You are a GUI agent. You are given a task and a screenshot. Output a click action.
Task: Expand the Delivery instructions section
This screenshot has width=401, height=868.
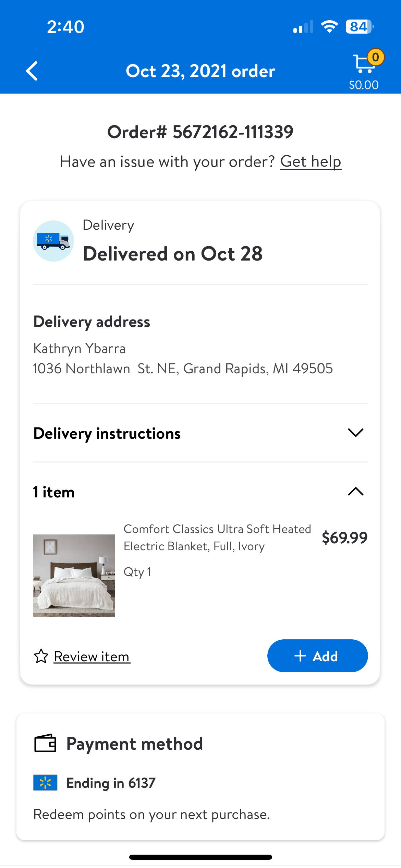200,433
